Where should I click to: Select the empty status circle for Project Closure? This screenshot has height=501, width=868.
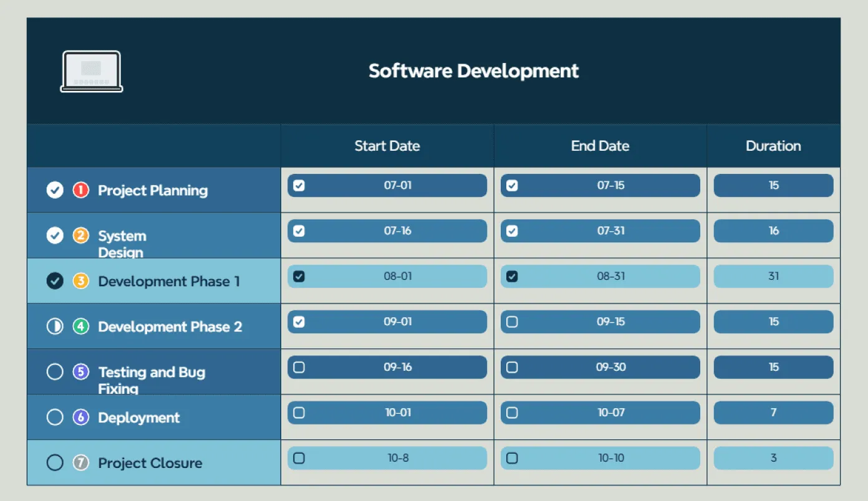(x=55, y=463)
